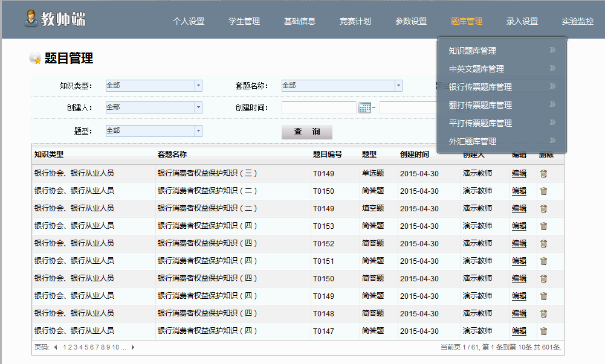Screen dimensions: 605x364
Task: Sort by 知识类型 column header
Action: (x=49, y=155)
